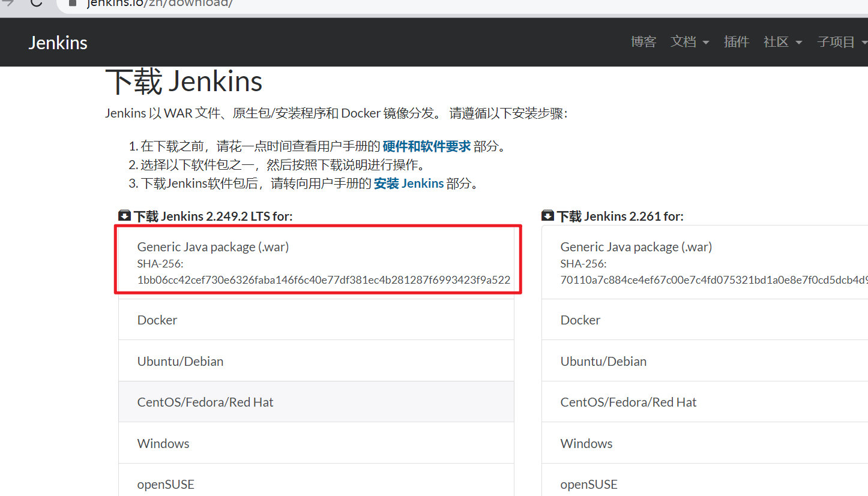
Task: Open the 硬件和软件要求 link
Action: (427, 146)
